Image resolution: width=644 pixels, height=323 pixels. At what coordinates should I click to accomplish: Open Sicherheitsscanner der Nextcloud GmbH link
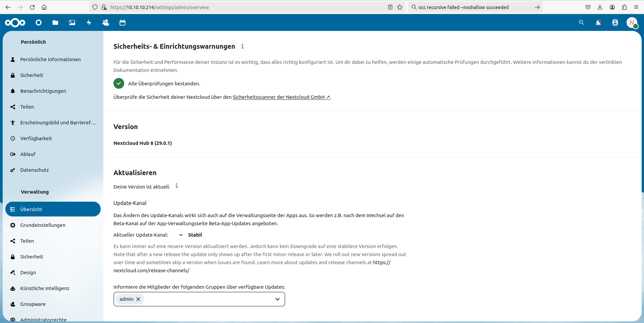pos(281,97)
